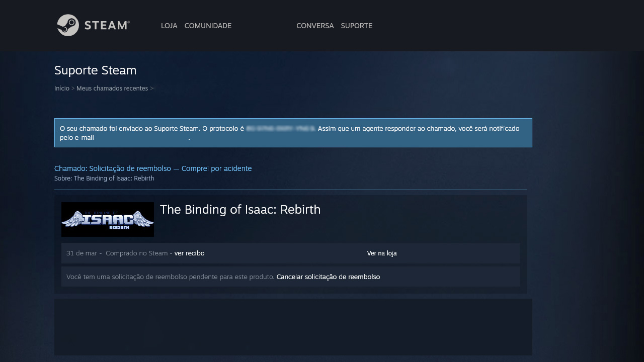Open the ver recibo link

pos(190,253)
